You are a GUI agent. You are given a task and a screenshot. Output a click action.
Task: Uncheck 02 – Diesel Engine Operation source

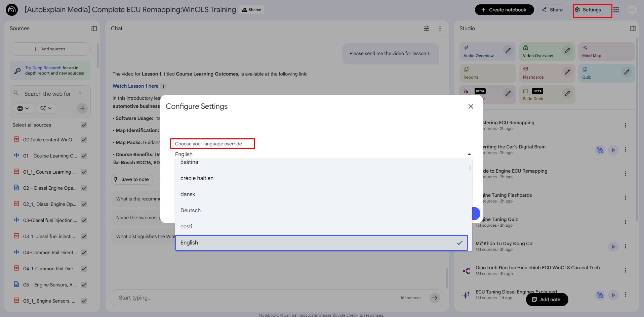pos(84,188)
